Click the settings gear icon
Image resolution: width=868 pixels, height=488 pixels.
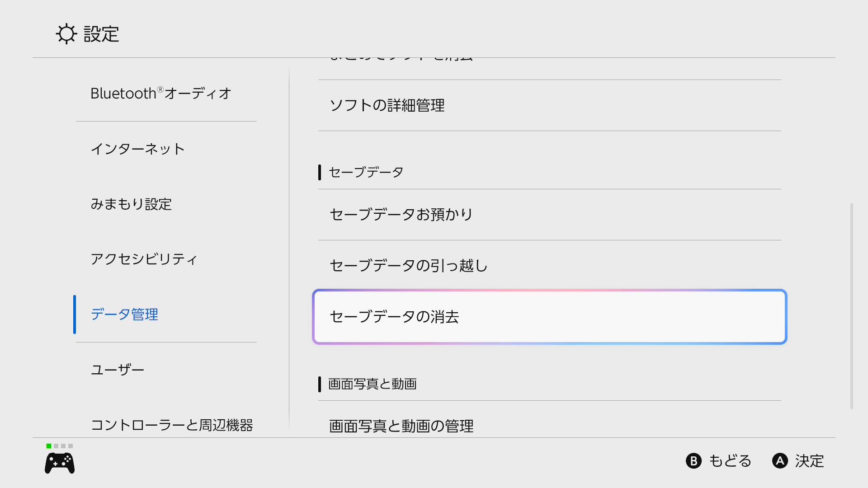tap(66, 34)
